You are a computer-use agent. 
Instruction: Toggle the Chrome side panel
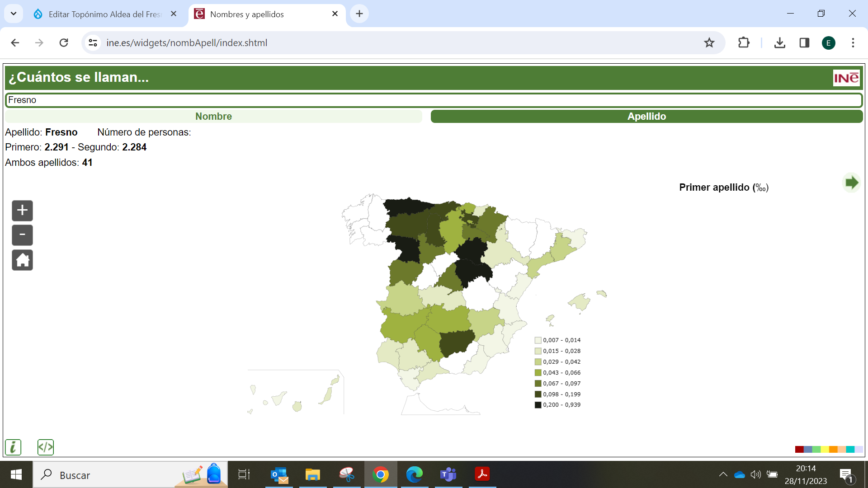804,43
